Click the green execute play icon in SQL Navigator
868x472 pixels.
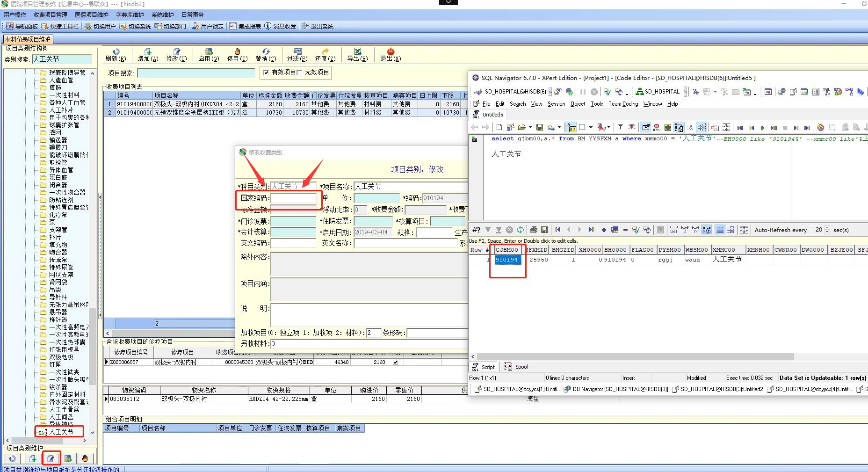click(x=762, y=128)
